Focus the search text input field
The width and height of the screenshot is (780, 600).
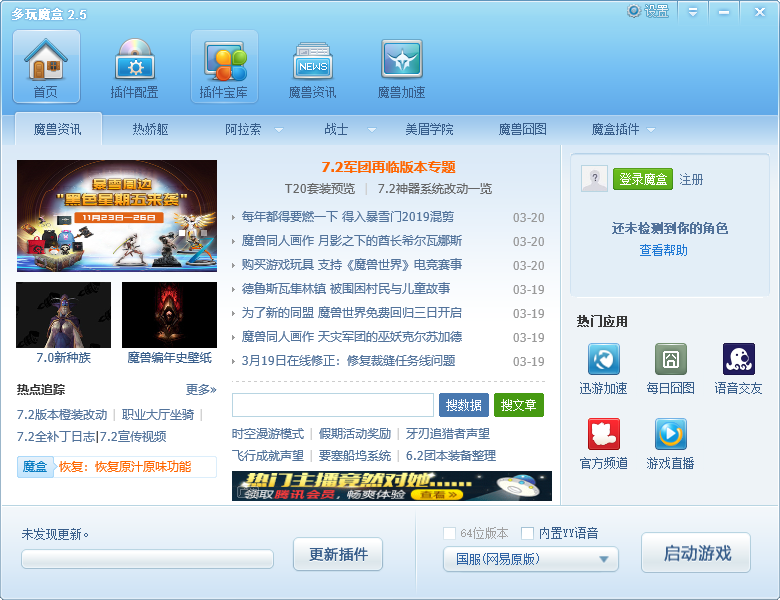333,405
